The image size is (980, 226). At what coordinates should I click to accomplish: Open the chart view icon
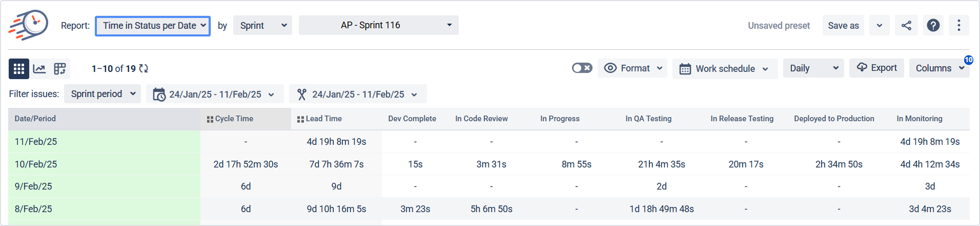coord(39,69)
